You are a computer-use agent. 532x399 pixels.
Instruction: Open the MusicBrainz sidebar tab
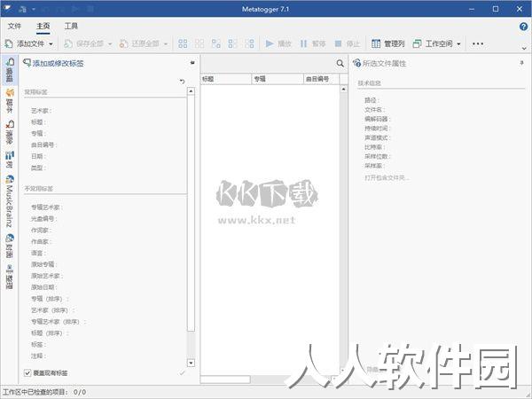pos(10,201)
